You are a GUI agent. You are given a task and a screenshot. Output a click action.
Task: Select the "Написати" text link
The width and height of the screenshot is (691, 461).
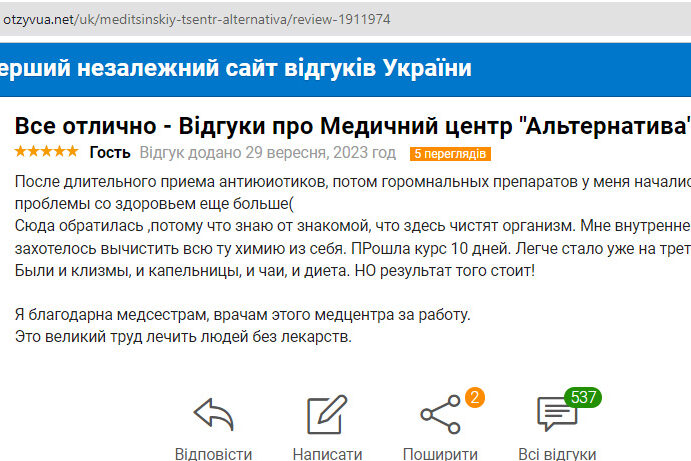coord(327,453)
